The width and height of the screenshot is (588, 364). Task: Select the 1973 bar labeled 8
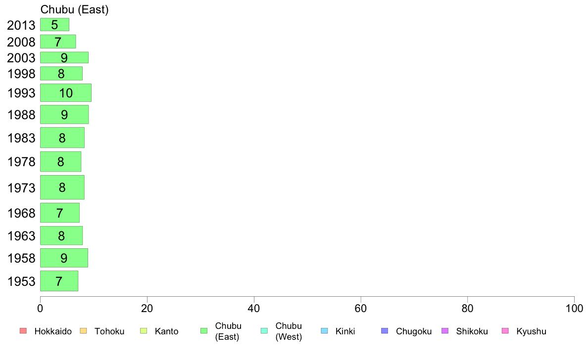coord(62,187)
